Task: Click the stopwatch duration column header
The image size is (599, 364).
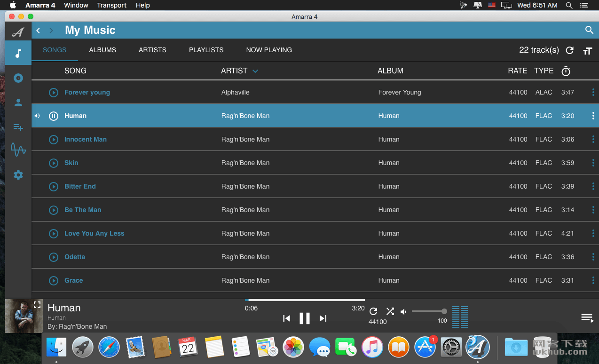Action: pyautogui.click(x=566, y=71)
